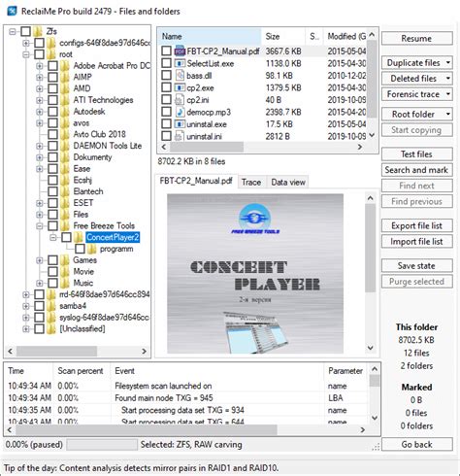The width and height of the screenshot is (460, 476).
Task: Expand the Music folder node
Action: coord(40,284)
